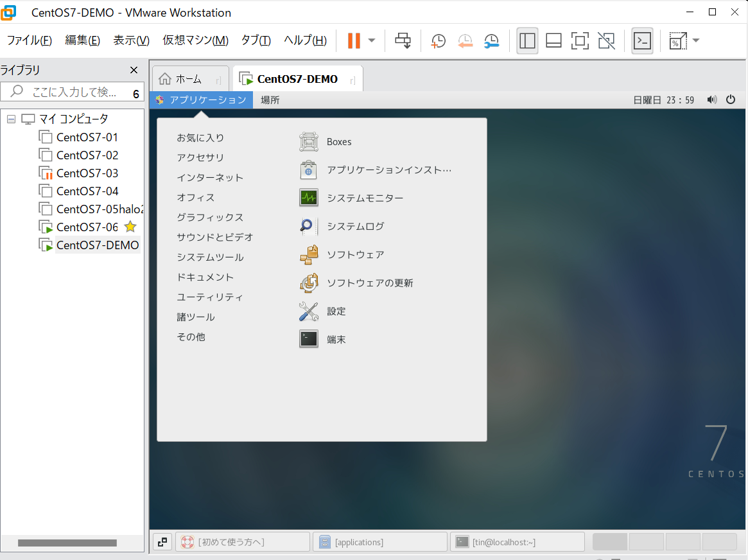The width and height of the screenshot is (748, 560).
Task: Open the 場所 menu
Action: [x=270, y=100]
